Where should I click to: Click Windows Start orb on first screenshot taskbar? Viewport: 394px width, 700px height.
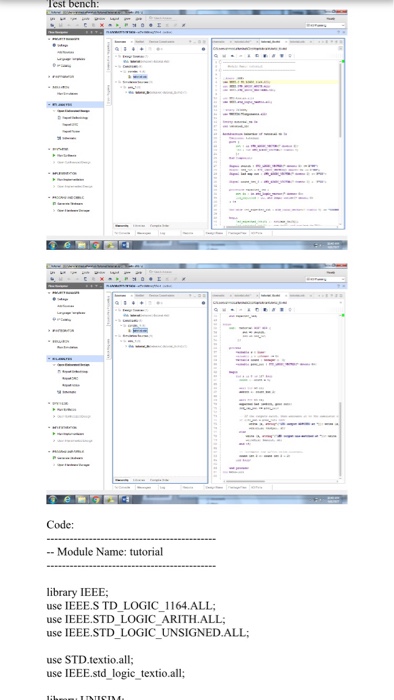(x=53, y=245)
